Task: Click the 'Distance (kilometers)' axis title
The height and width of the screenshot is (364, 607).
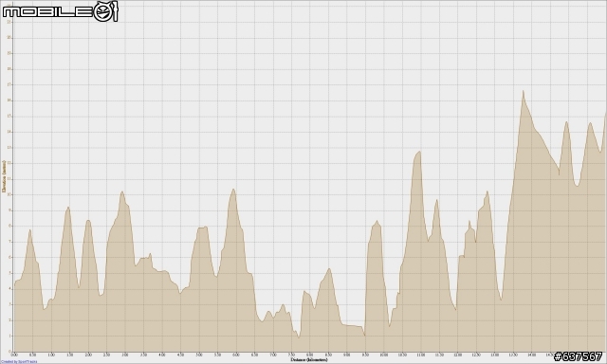Action: point(309,360)
